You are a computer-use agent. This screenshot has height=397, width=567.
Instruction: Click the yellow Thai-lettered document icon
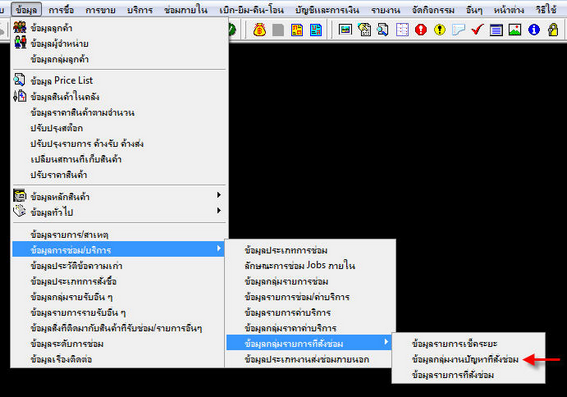pos(297,30)
